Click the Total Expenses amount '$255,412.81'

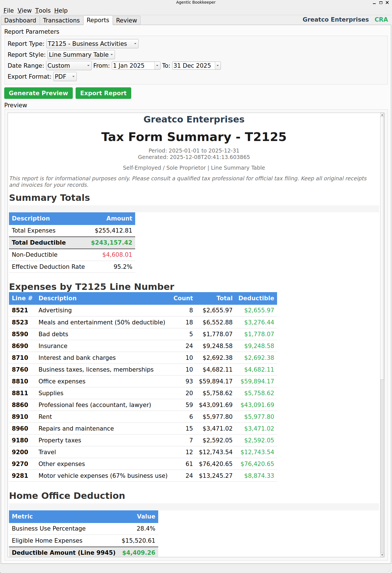pyautogui.click(x=113, y=231)
